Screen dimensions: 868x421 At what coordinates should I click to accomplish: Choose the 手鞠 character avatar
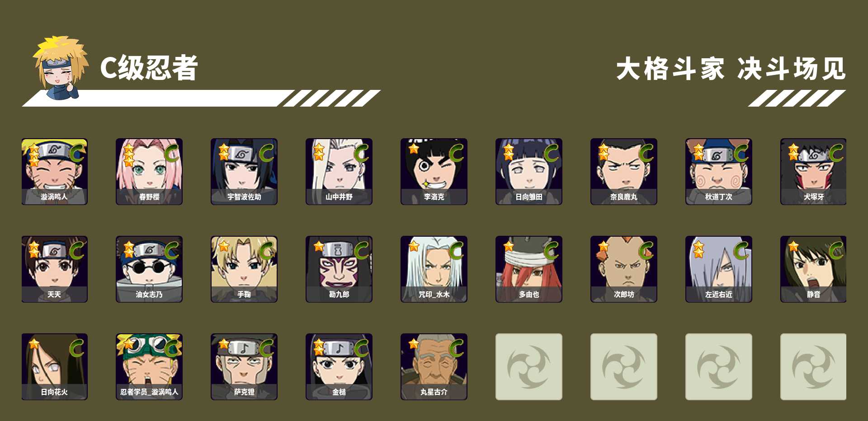(244, 269)
